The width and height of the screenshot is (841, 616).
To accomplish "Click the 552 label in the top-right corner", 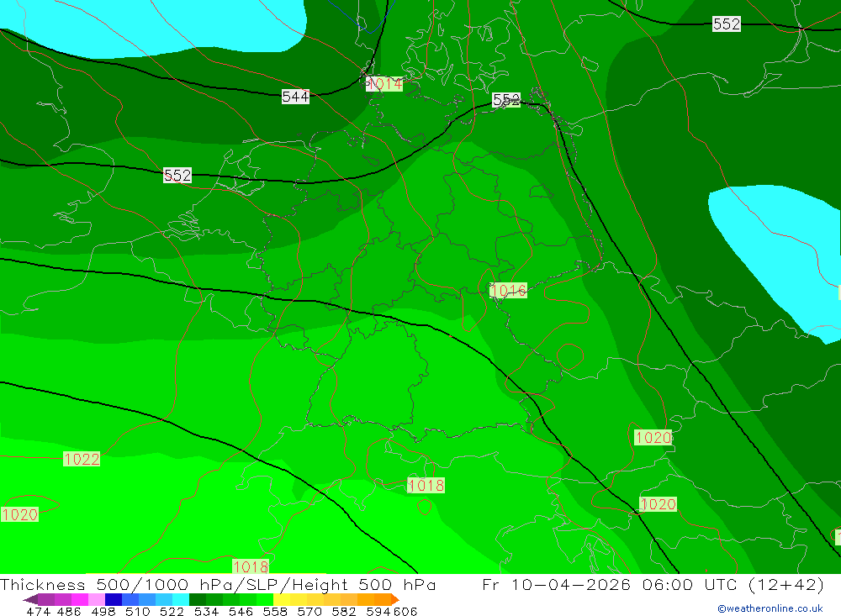I will 727,24.
